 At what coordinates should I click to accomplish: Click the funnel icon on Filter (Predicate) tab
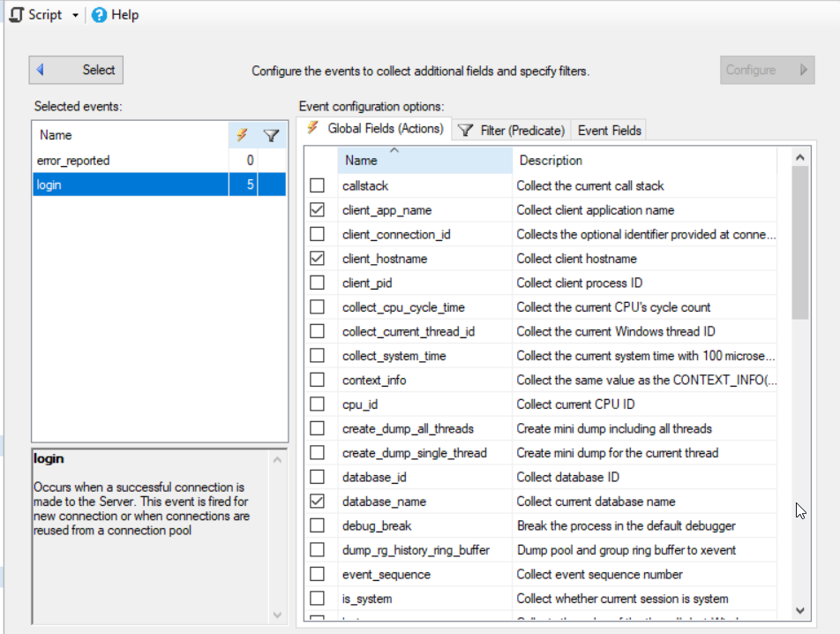[x=466, y=131]
